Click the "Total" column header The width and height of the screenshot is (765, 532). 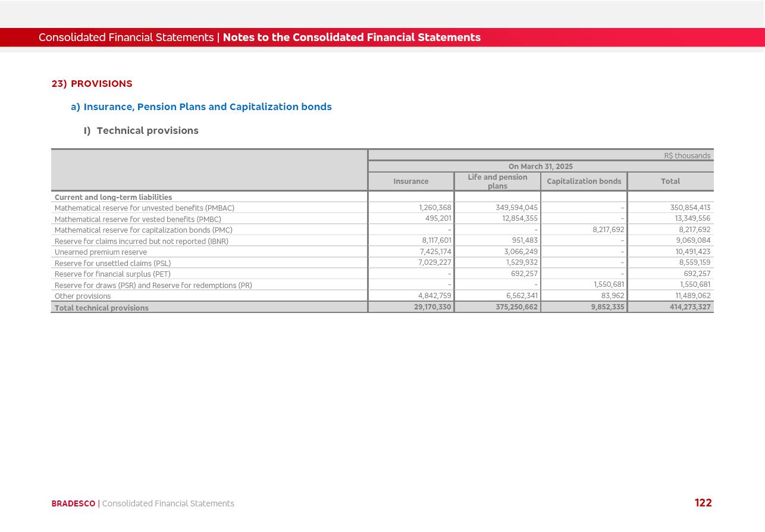[670, 181]
